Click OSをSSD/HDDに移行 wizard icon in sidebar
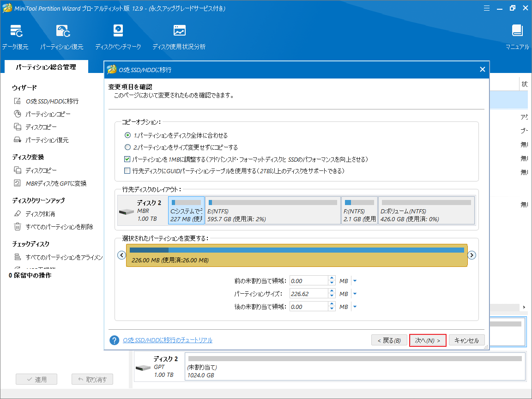This screenshot has width=532, height=399. point(17,101)
